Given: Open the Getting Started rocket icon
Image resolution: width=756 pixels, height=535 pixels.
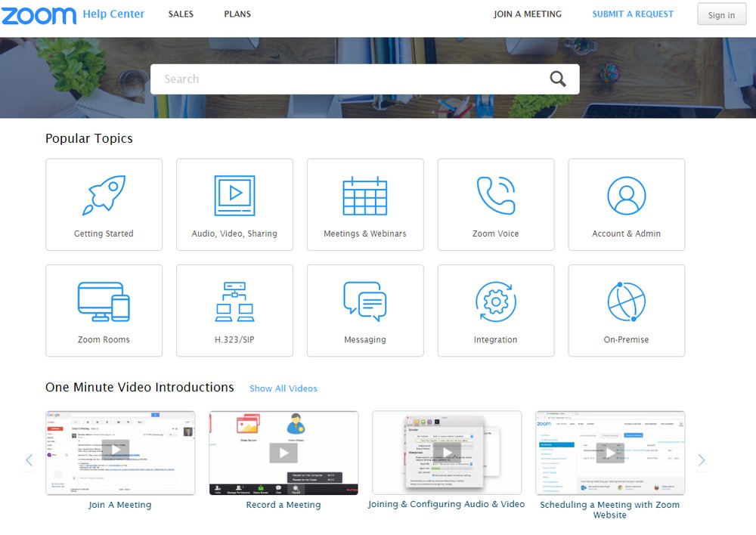Looking at the screenshot, I should (x=104, y=196).
